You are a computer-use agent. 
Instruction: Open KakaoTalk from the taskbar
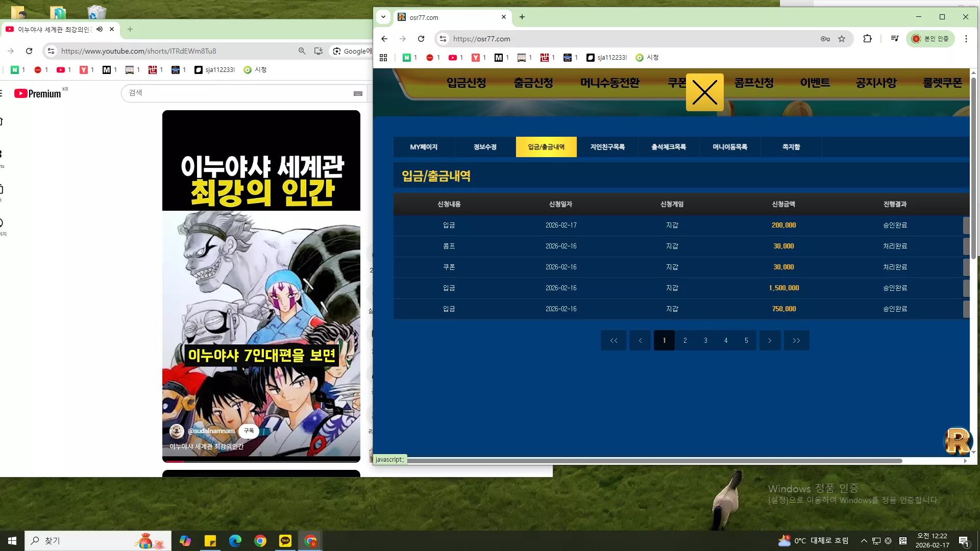click(285, 541)
